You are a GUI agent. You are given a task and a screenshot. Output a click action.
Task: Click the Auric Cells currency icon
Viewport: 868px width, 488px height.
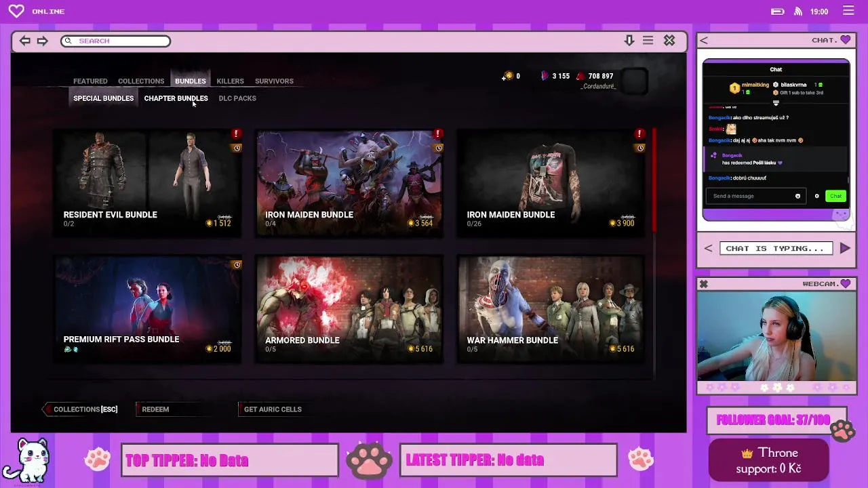507,76
